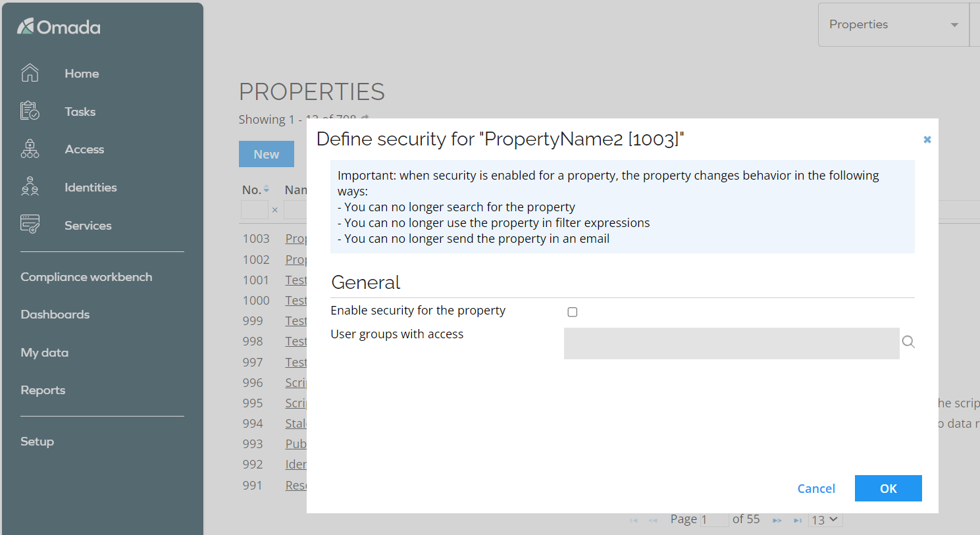Click the Omada logo

pos(59,26)
